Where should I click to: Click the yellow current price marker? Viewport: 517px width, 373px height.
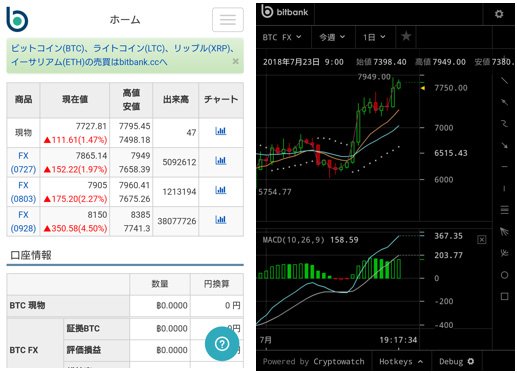(x=423, y=88)
